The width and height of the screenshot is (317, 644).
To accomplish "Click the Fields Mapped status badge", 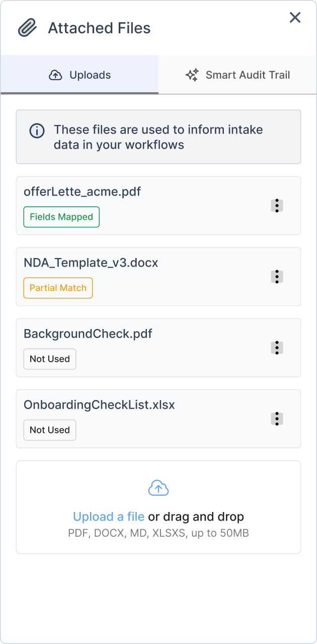I will coord(61,217).
